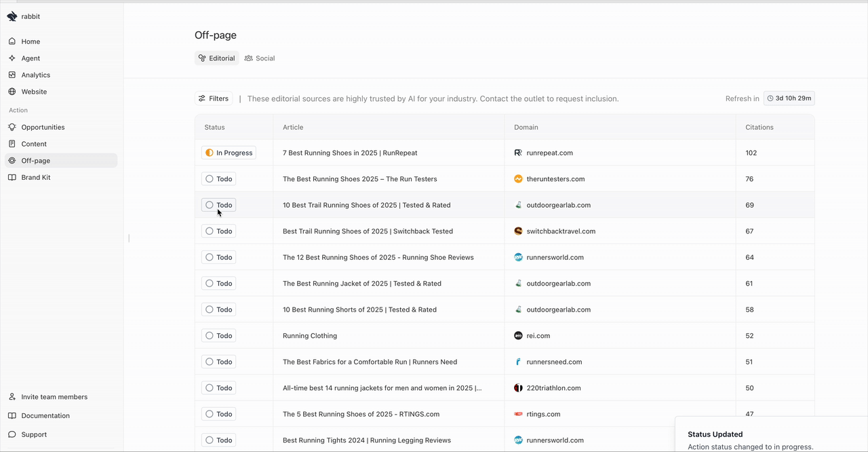Open the Filters dropdown
The image size is (868, 452).
point(214,98)
